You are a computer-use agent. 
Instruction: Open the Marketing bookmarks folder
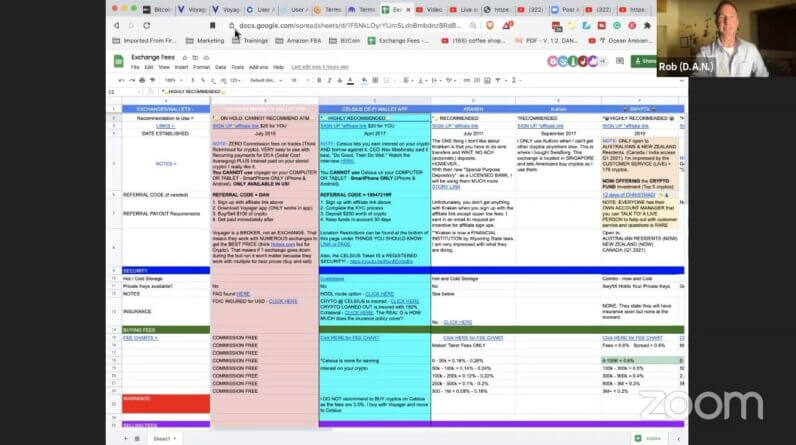pos(205,41)
